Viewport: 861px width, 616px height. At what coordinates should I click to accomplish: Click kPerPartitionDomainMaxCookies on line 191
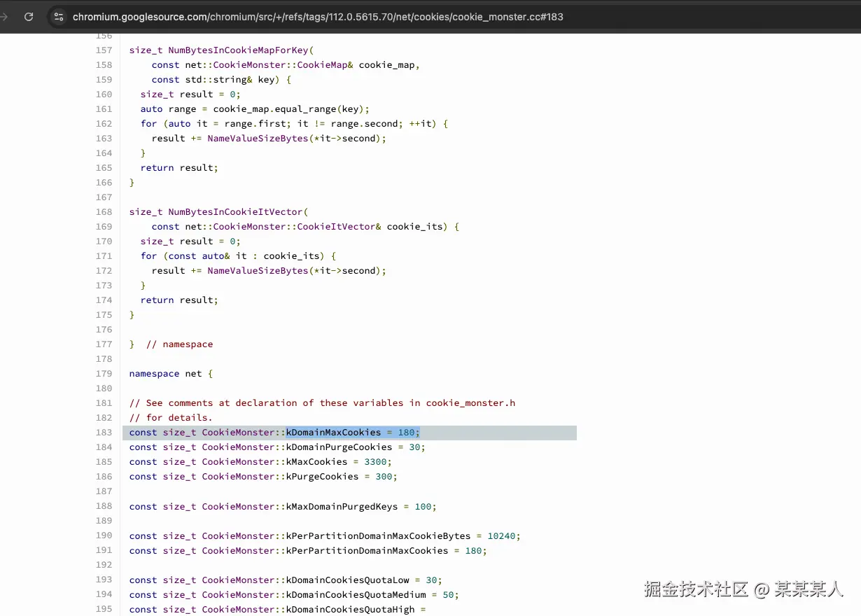pos(367,551)
